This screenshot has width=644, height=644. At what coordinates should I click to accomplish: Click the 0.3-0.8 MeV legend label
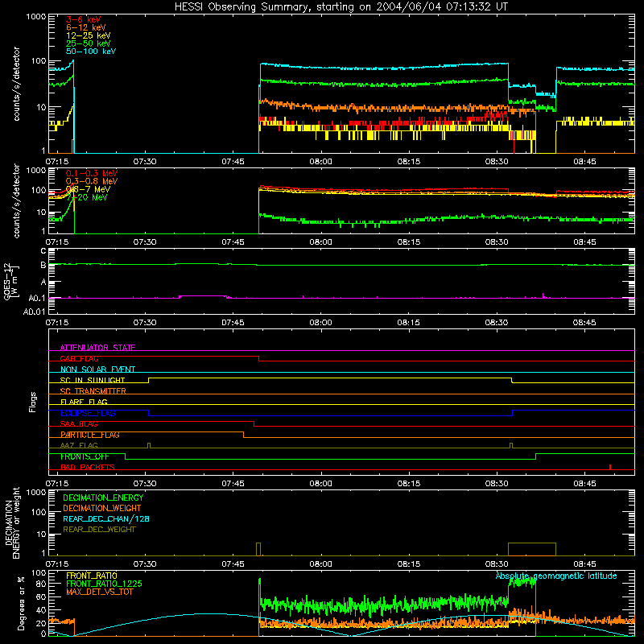[x=92, y=181]
